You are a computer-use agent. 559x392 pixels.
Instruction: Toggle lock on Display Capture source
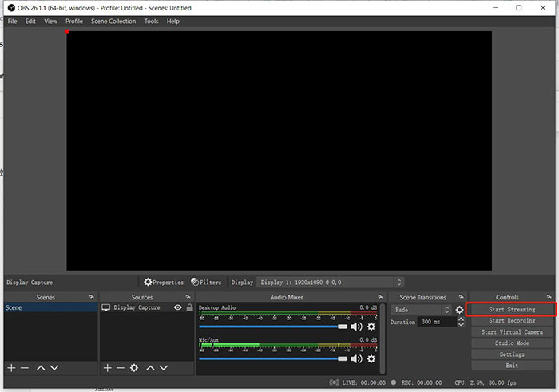click(x=189, y=307)
